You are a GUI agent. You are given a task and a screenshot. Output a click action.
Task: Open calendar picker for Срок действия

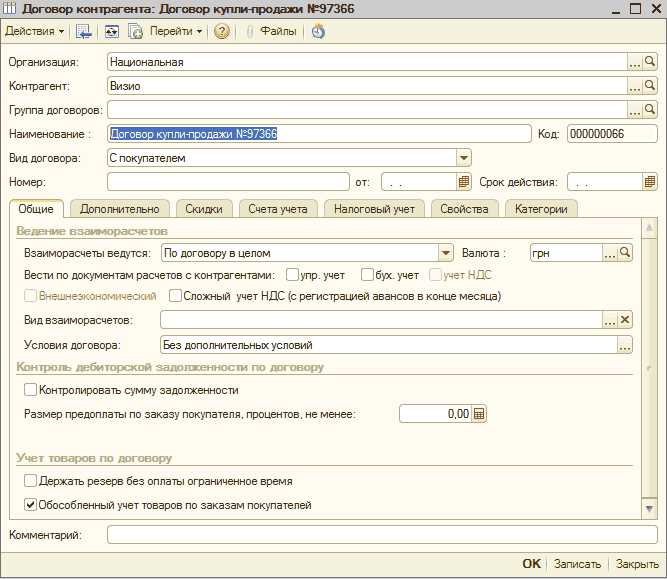(649, 182)
